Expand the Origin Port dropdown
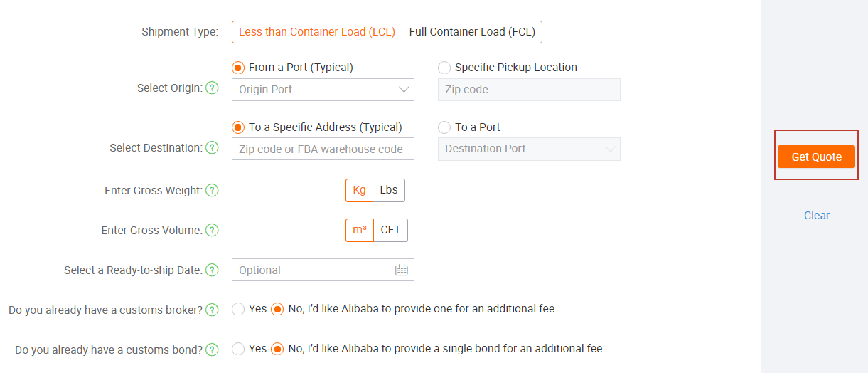Viewport: 868px width, 373px height. [x=323, y=90]
